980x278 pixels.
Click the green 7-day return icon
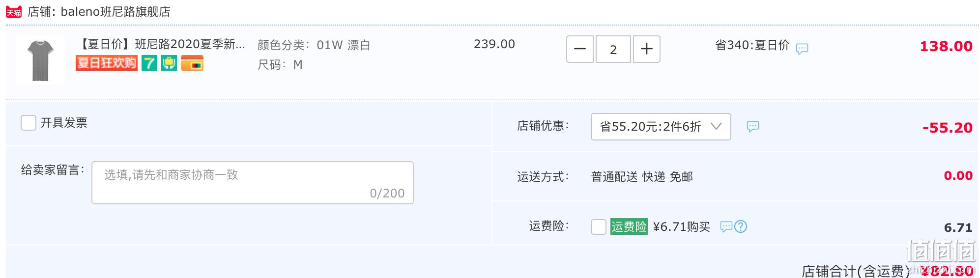click(149, 63)
